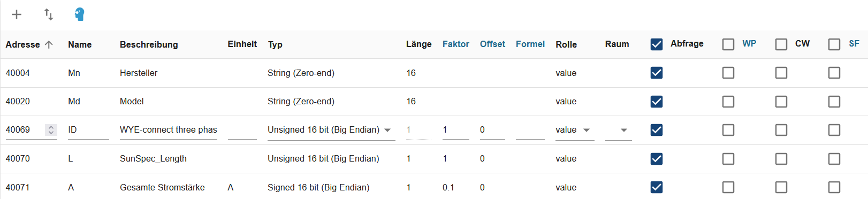Toggle the Abfrage header checkbox
868x199 pixels.
657,44
